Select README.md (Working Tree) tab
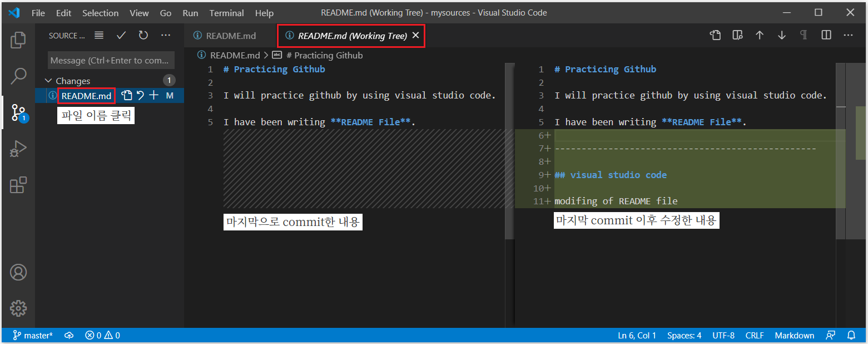868x344 pixels. pos(352,36)
